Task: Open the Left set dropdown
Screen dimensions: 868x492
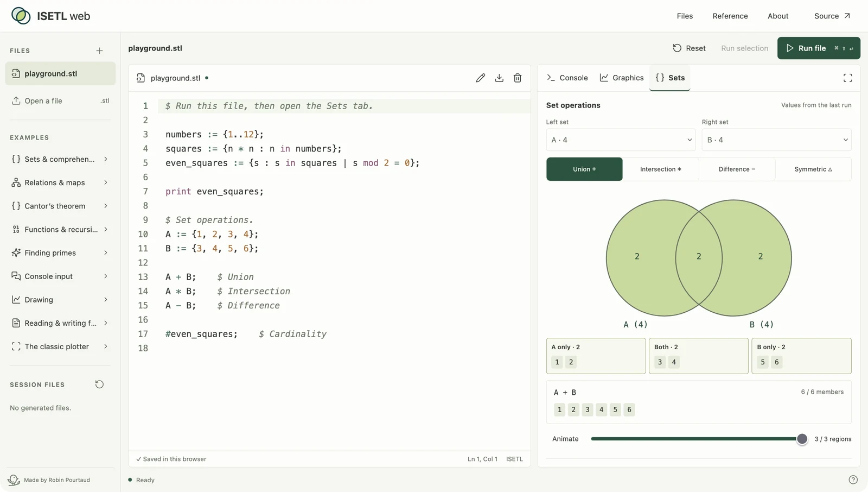Action: tap(621, 140)
